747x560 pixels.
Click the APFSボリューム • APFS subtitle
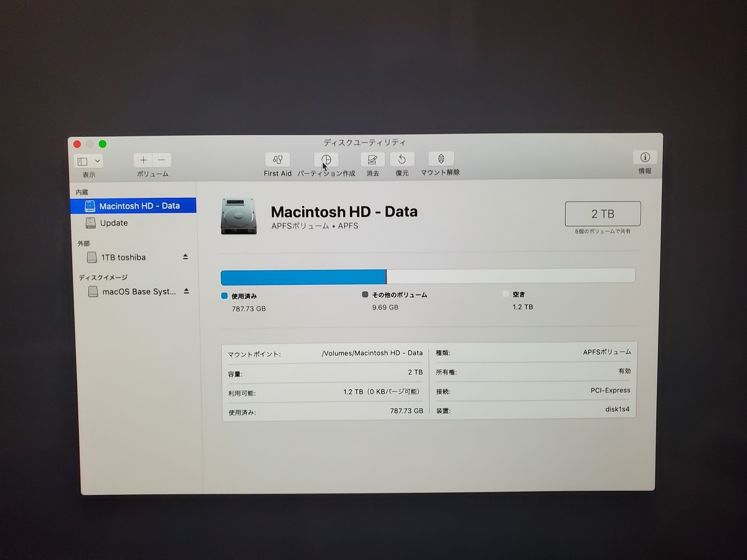(315, 226)
